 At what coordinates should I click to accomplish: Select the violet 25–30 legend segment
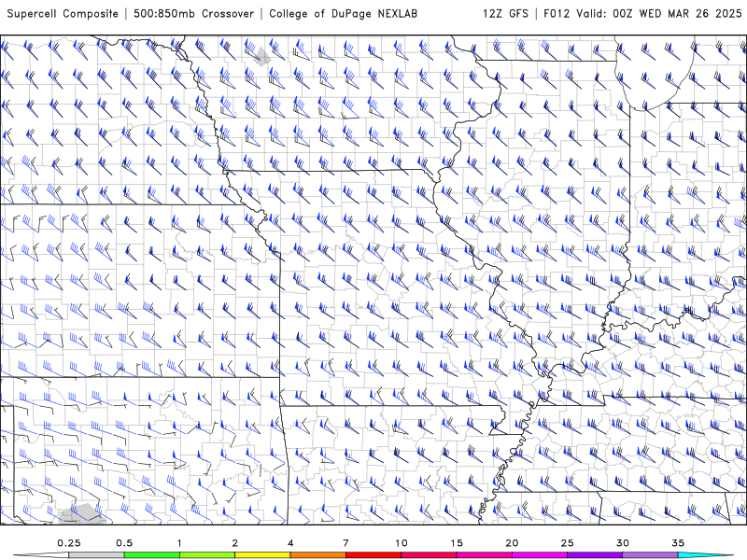(595, 555)
